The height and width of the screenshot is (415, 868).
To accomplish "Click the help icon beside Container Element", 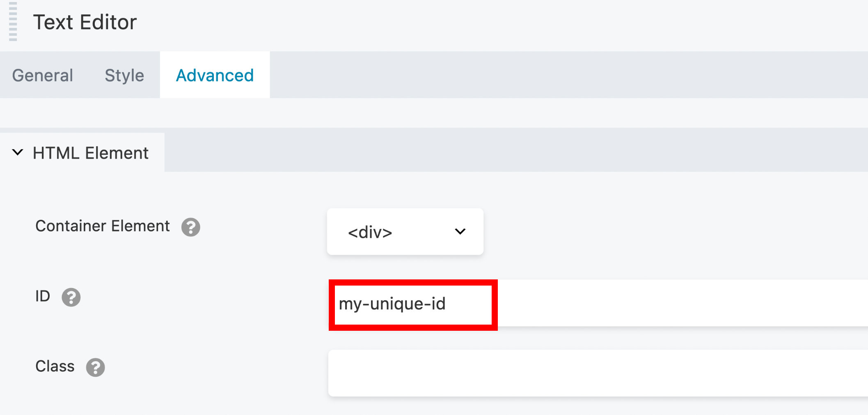I will pyautogui.click(x=191, y=227).
